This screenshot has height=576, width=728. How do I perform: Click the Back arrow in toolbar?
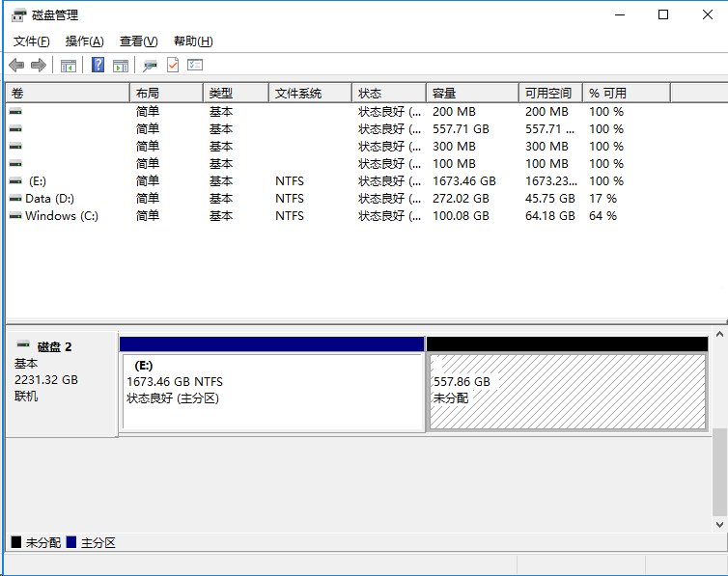16,65
